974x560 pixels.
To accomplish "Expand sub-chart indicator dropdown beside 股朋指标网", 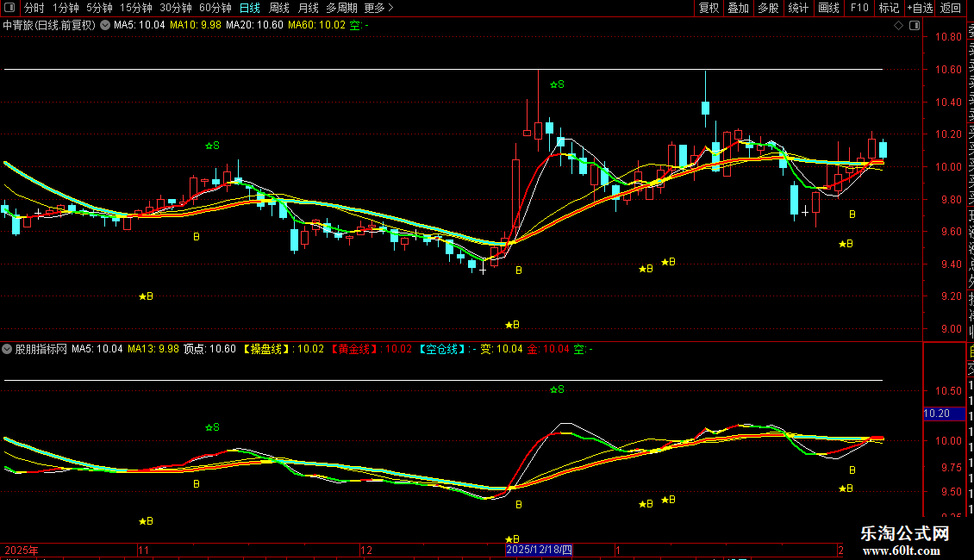I will click(x=7, y=349).
